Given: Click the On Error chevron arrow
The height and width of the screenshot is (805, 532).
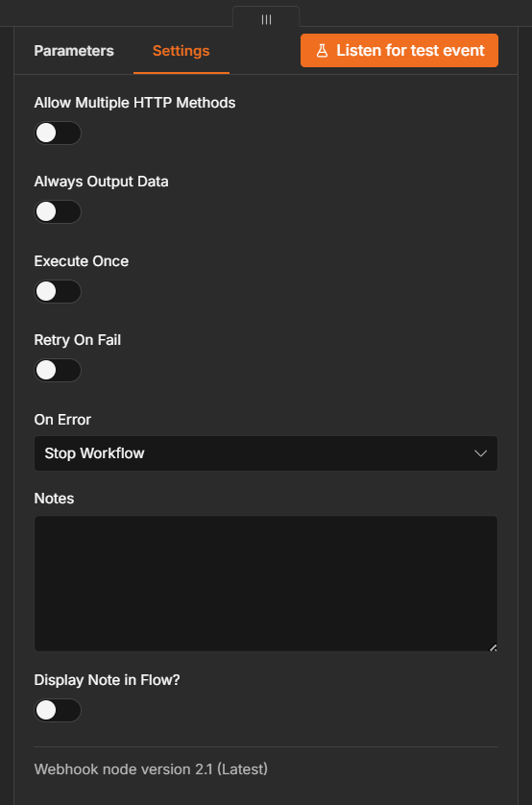Looking at the screenshot, I should [481, 453].
